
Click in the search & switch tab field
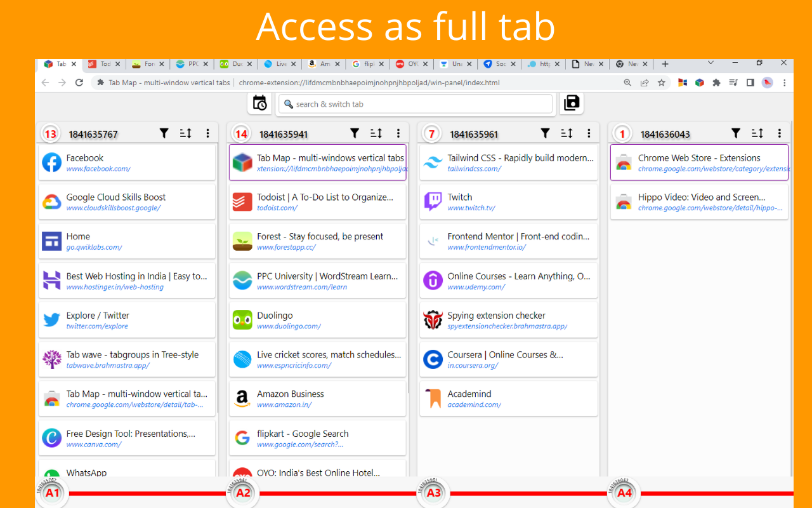coord(416,104)
